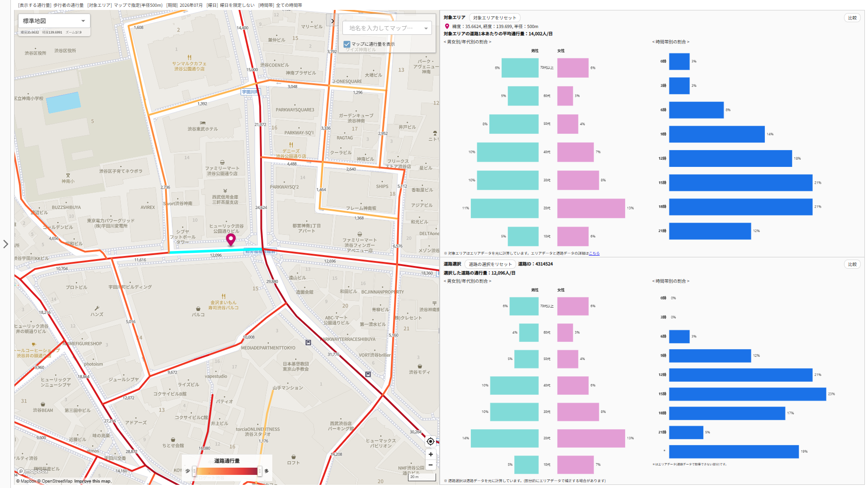Click the geolocate target icon on map
The height and width of the screenshot is (488, 868).
coord(430,441)
